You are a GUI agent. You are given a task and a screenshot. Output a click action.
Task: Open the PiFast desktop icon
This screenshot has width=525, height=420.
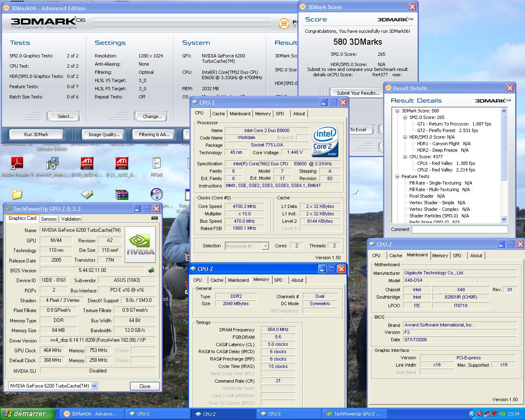(x=156, y=163)
